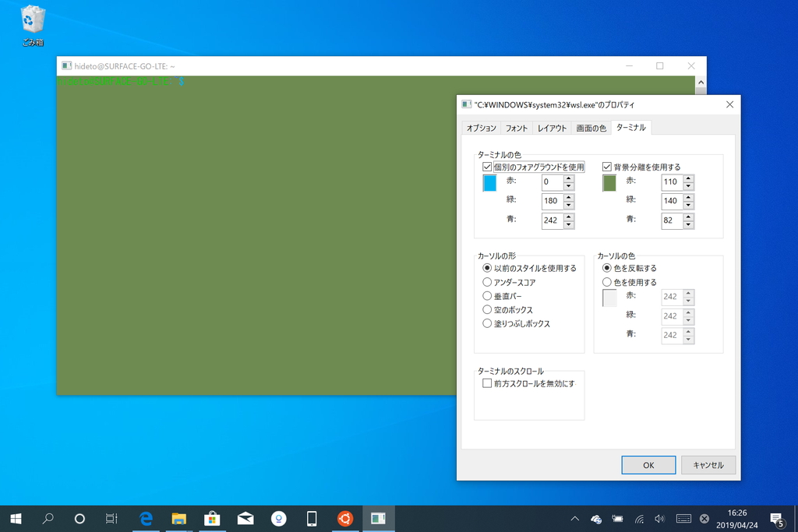The image size is (798, 532).
Task: Select 以前のスタイルを使用する cursor shape
Action: (x=487, y=268)
